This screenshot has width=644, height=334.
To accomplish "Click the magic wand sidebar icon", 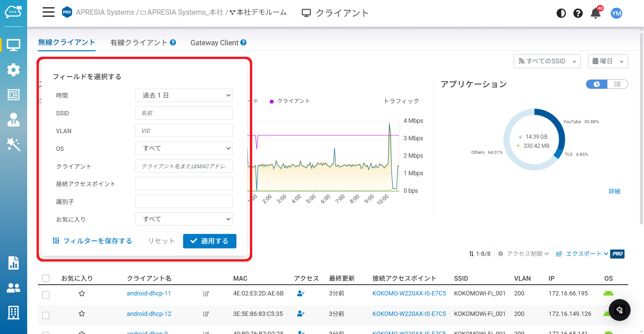I will tap(13, 145).
